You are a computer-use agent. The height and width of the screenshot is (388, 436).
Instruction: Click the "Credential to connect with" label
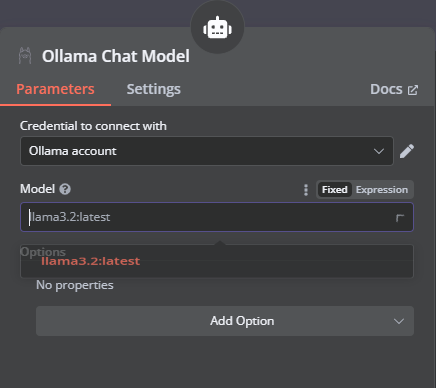point(93,126)
